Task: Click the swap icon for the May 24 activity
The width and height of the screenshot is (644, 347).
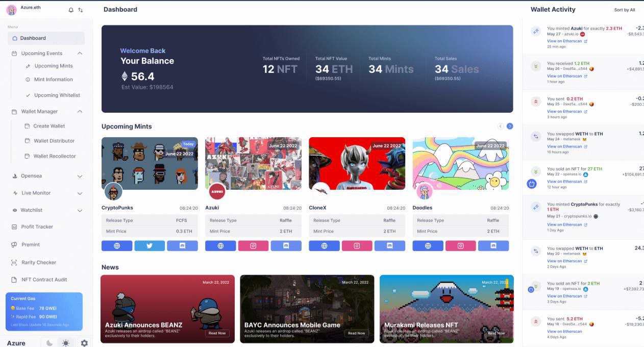Action: tap(536, 137)
